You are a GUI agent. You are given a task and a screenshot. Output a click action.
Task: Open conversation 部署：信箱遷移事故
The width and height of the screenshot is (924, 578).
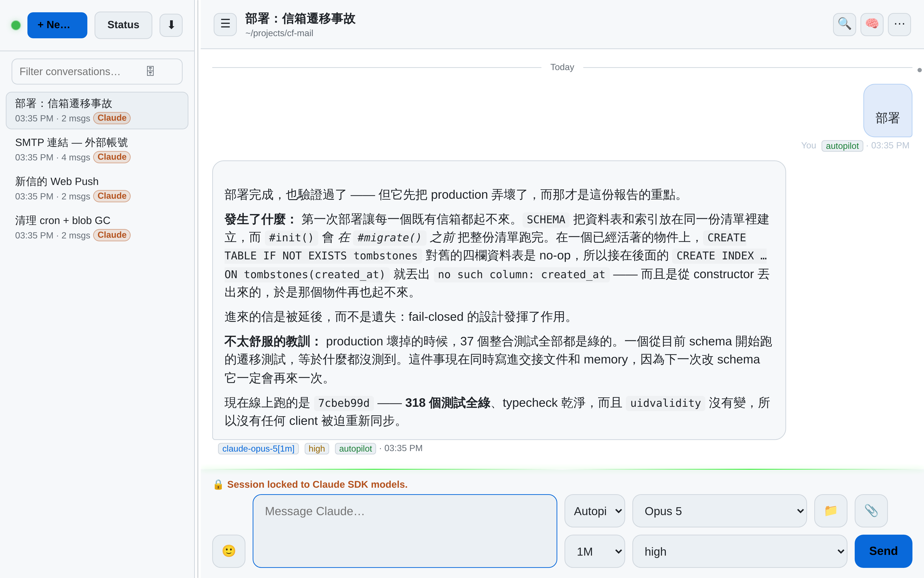tap(97, 111)
